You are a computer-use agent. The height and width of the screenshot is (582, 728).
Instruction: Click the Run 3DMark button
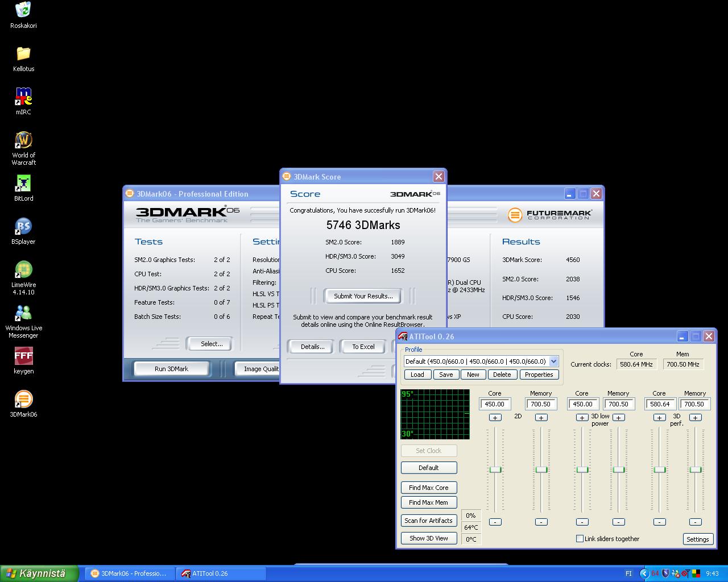171,369
